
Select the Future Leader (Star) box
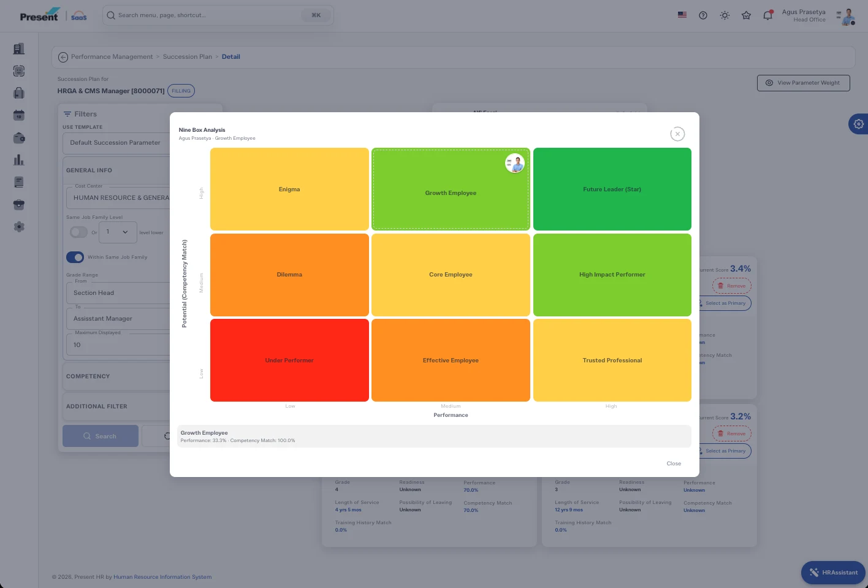612,189
